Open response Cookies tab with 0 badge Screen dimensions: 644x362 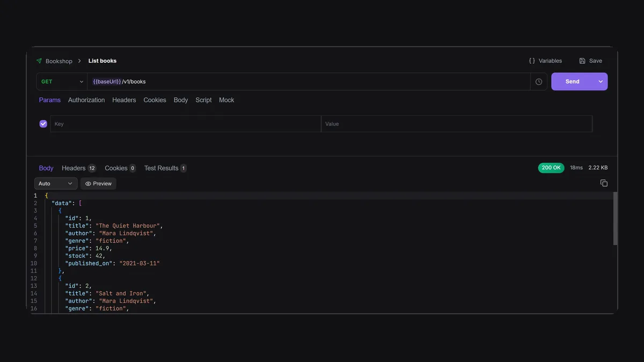[120, 168]
